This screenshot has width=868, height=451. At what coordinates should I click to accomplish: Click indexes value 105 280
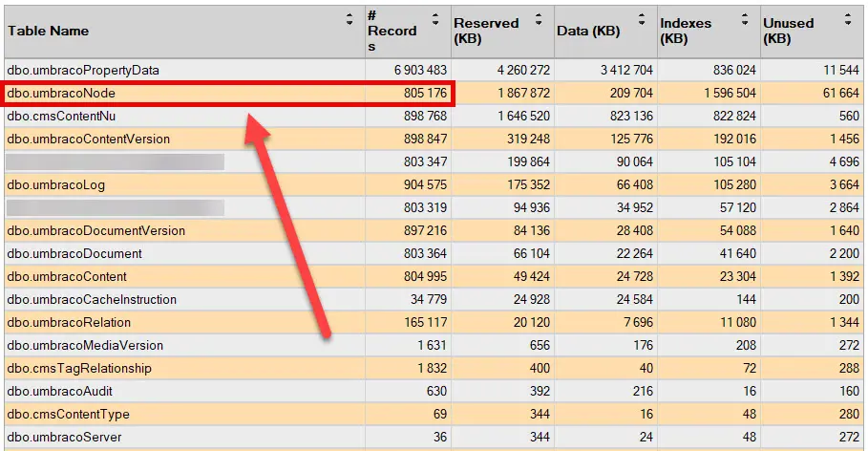pos(734,185)
